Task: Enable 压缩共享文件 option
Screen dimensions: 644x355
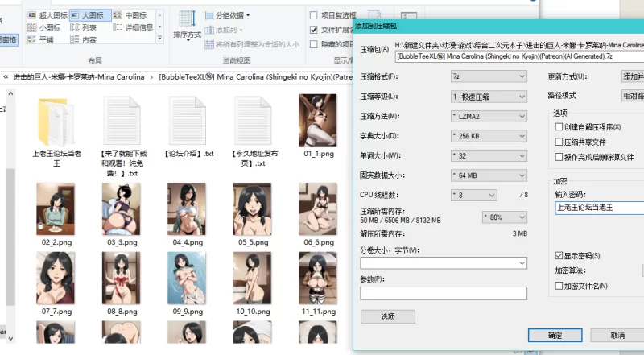Action: [559, 142]
